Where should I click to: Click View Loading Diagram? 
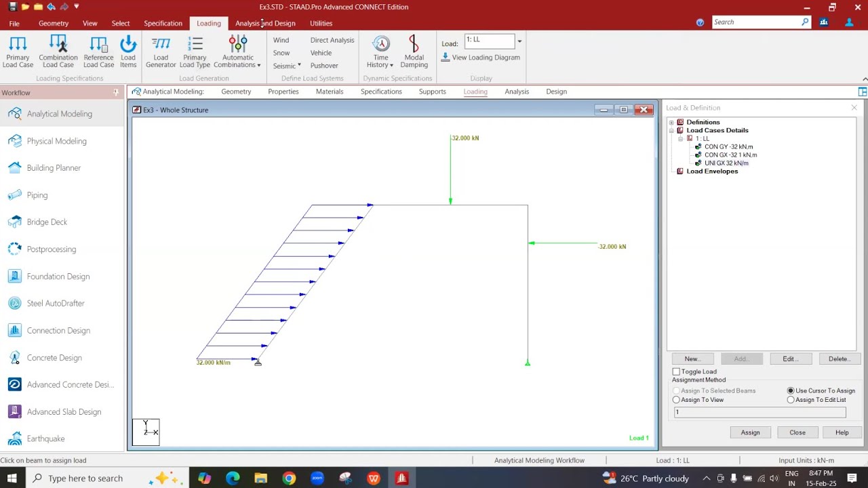480,58
